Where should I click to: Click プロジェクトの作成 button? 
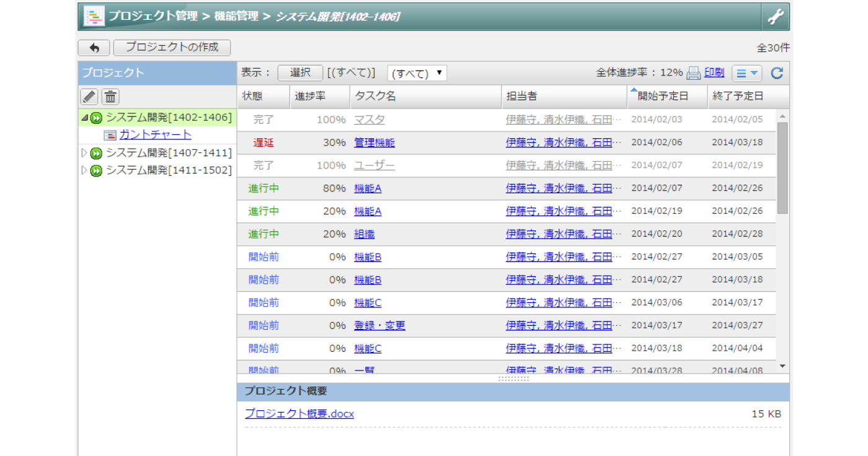point(172,47)
